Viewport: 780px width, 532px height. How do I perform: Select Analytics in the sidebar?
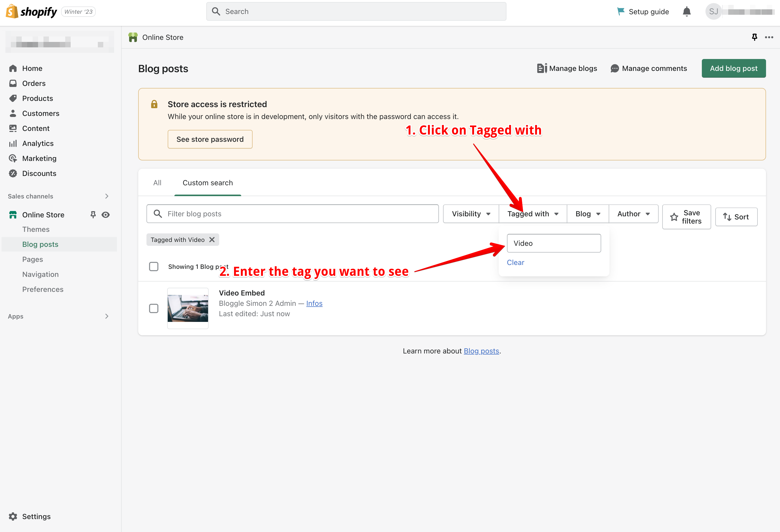pyautogui.click(x=37, y=143)
